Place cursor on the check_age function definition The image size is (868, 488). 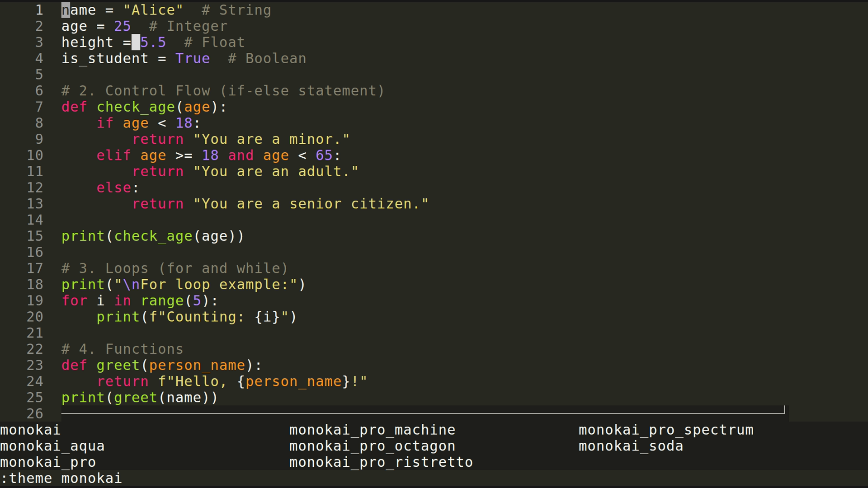(x=136, y=107)
